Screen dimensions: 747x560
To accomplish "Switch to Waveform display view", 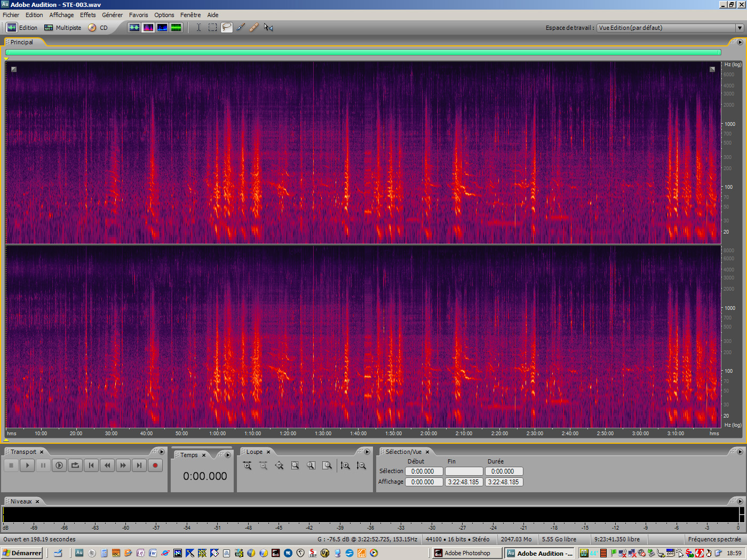I will coord(135,27).
